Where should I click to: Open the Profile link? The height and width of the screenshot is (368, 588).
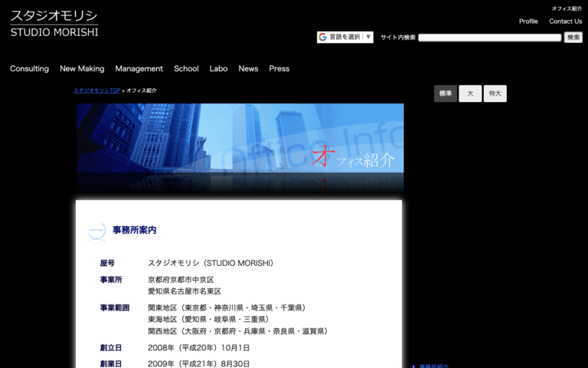[x=528, y=21]
